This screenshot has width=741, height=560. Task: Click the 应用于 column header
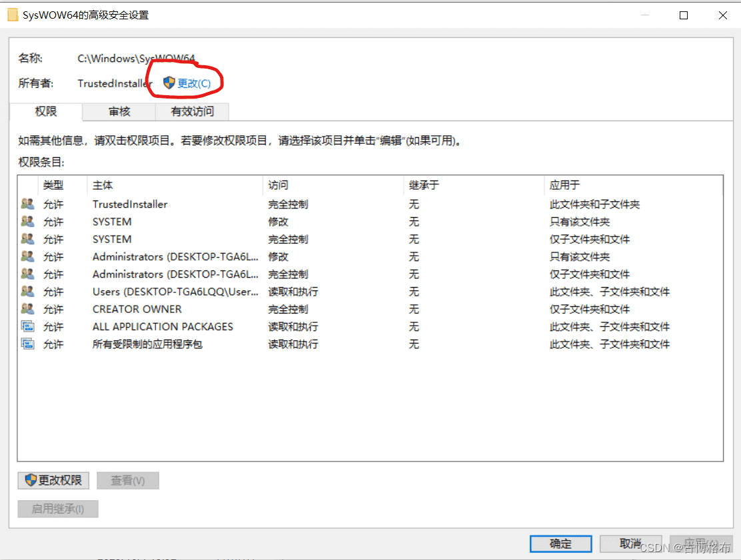coord(564,185)
